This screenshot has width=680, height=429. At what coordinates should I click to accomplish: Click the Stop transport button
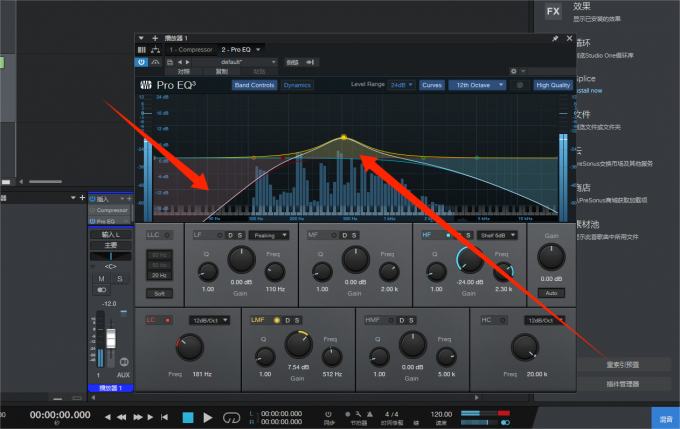(x=188, y=417)
